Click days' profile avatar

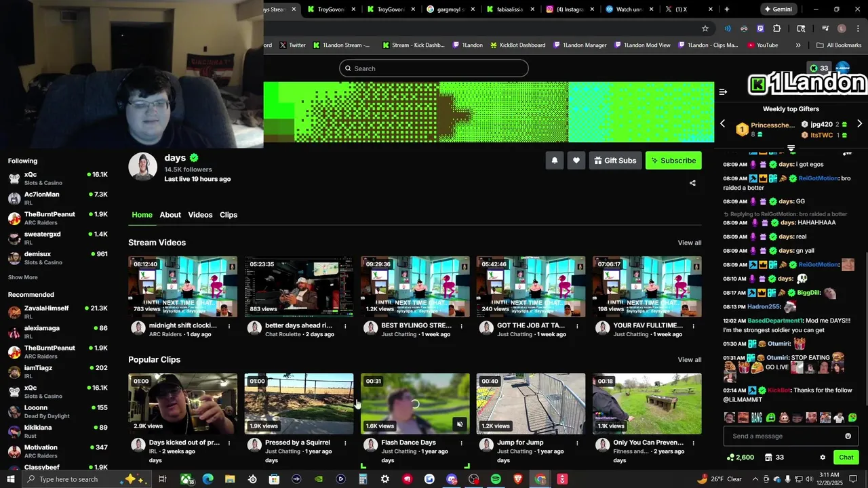[143, 167]
